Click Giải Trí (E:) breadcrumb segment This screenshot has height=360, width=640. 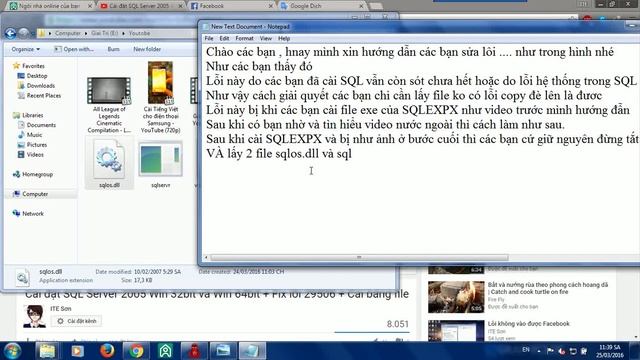104,33
